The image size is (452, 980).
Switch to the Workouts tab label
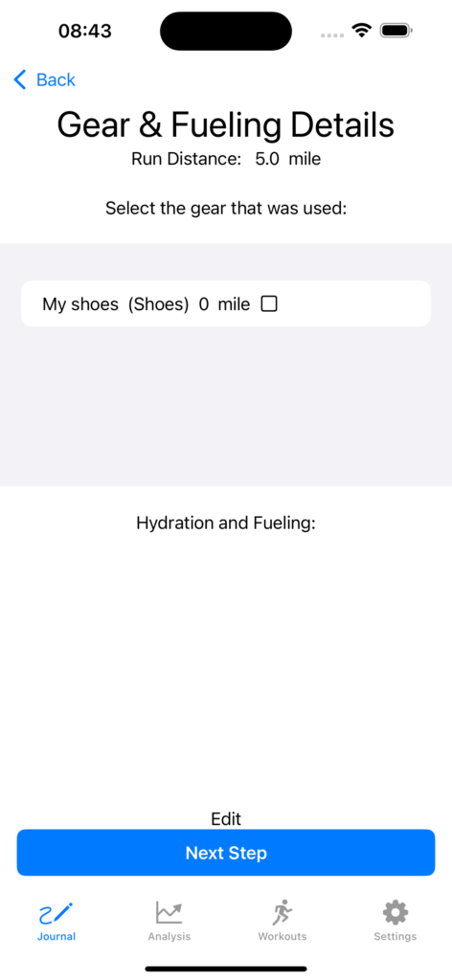click(x=282, y=936)
